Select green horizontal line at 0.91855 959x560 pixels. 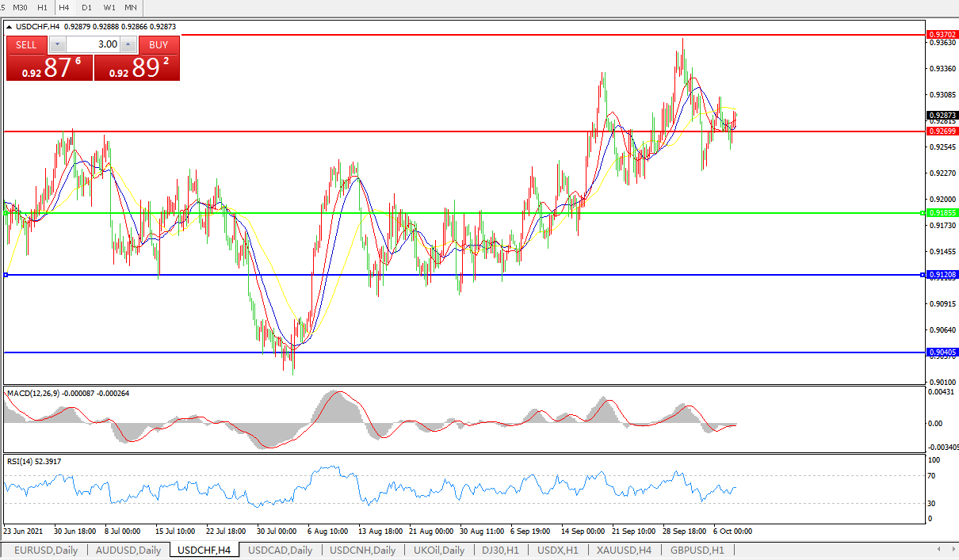click(476, 213)
